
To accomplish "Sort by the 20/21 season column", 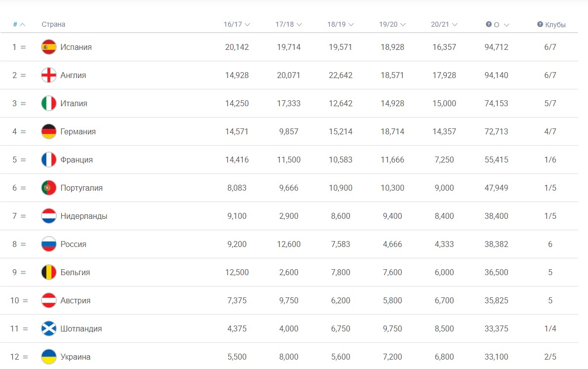I will pos(444,24).
